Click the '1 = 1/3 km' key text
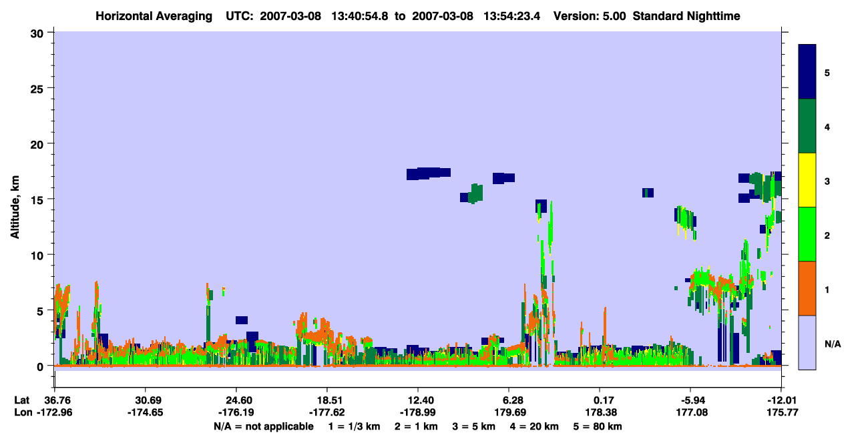Viewport: 868px width, 445px height. pos(355,426)
